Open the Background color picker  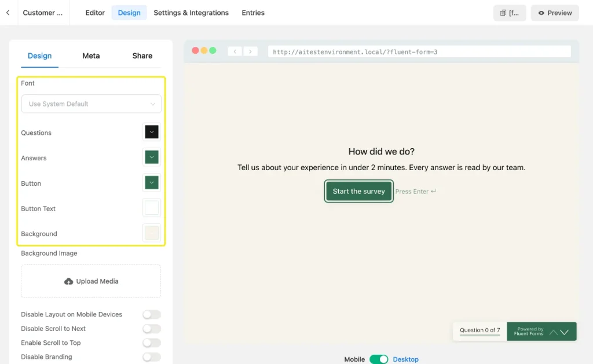click(152, 233)
